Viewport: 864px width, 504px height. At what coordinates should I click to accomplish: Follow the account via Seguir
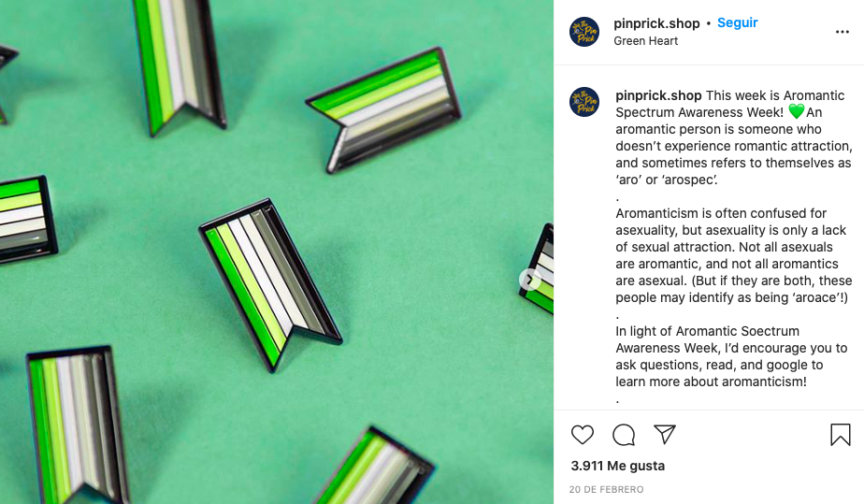737,22
